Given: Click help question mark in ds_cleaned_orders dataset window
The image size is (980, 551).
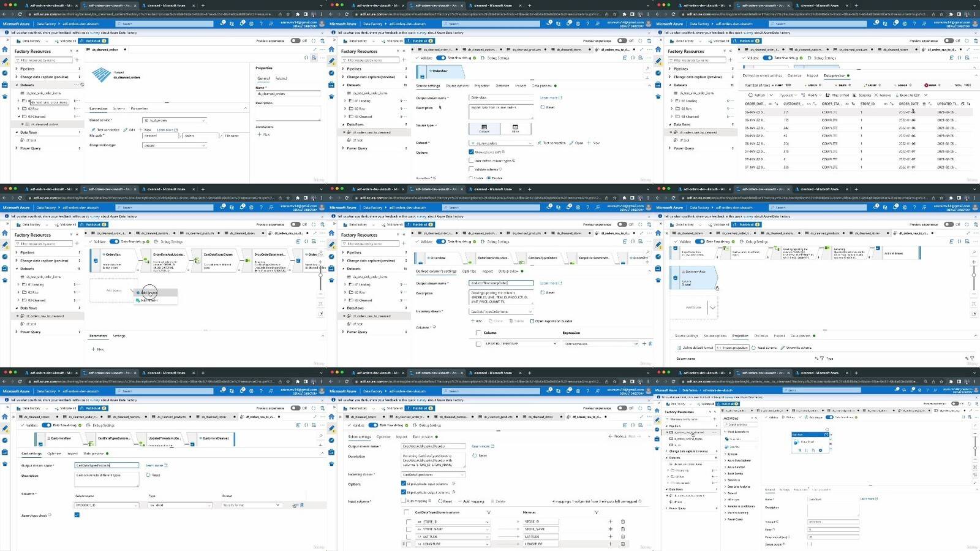Looking at the screenshot, I should pos(261,23).
